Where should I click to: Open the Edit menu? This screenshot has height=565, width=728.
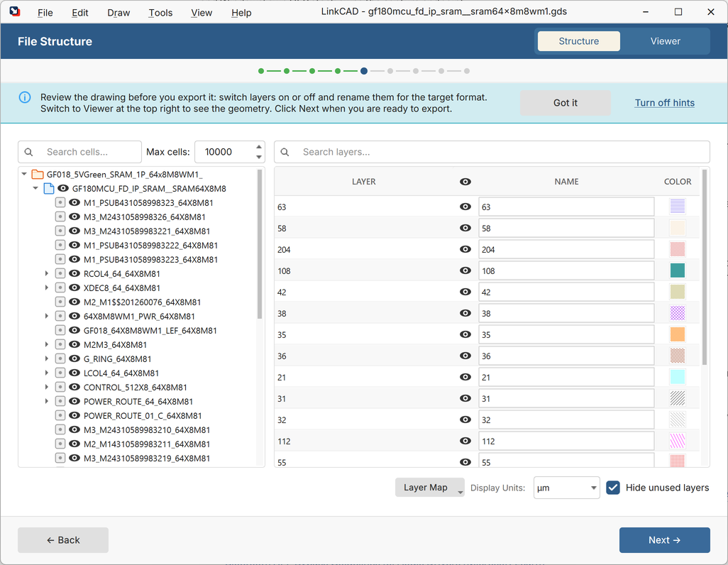80,13
